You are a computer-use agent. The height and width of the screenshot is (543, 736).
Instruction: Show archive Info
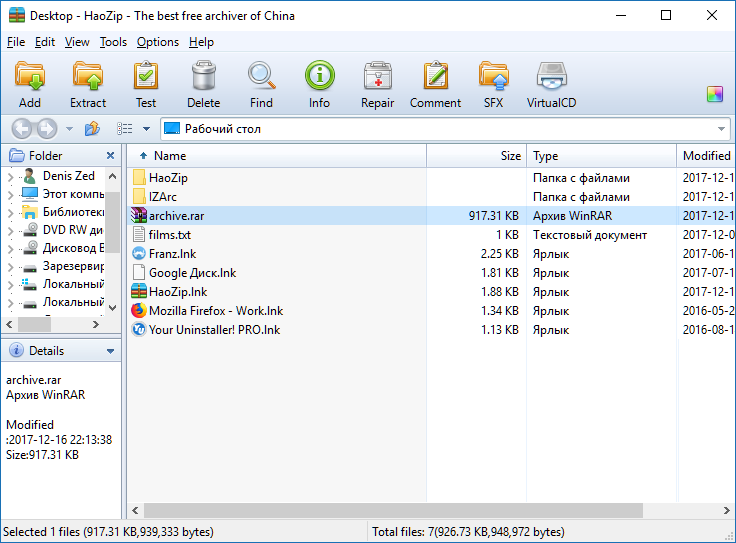[x=320, y=76]
